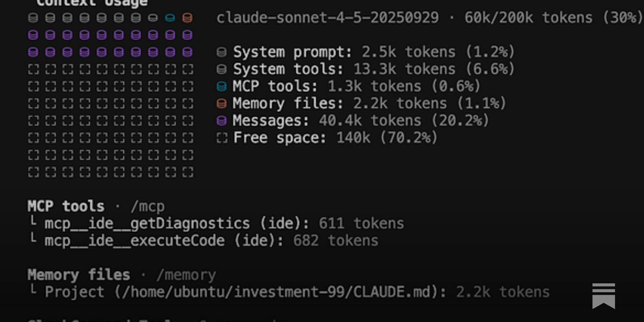Click the orange memory block in usage grid
The image size is (644, 322).
(187, 18)
